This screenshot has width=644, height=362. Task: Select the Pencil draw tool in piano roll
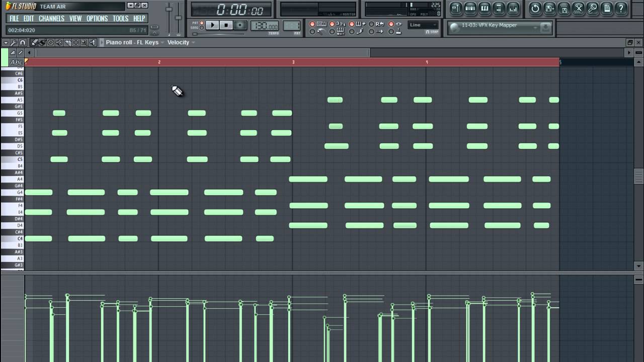pyautogui.click(x=34, y=43)
